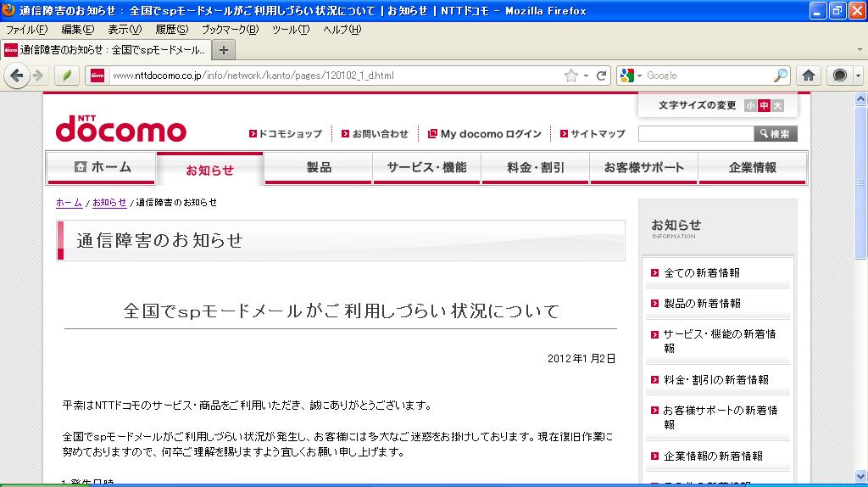Set text size to 小 (small)
The image size is (868, 487).
point(751,105)
